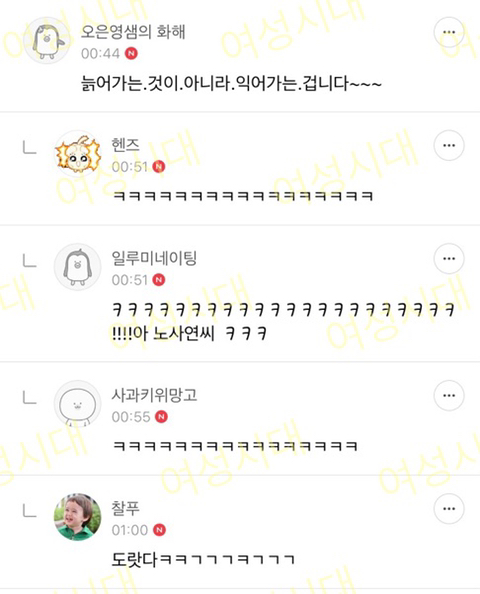
Task: Click the new badge beside 00:55 timestamp
Action: (x=161, y=417)
